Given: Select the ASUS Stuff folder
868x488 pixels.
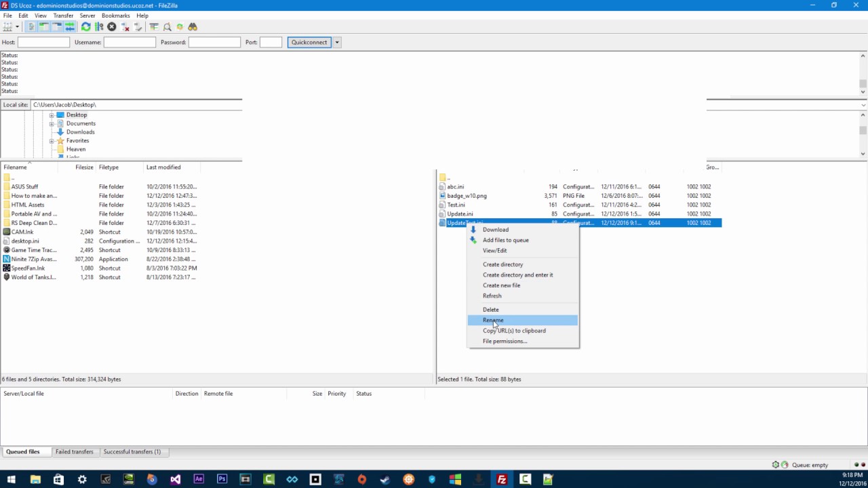Looking at the screenshot, I should pyautogui.click(x=24, y=186).
